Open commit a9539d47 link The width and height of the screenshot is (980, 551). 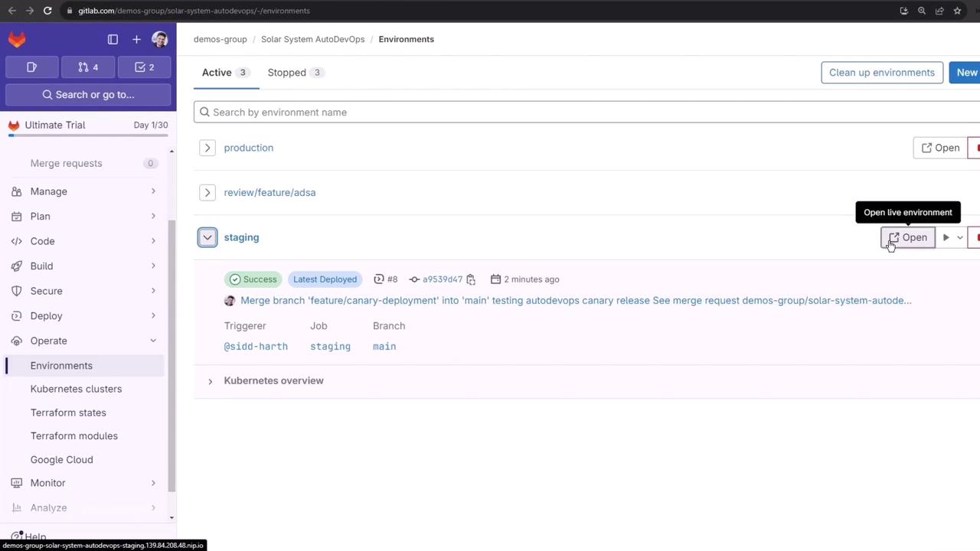tap(443, 279)
